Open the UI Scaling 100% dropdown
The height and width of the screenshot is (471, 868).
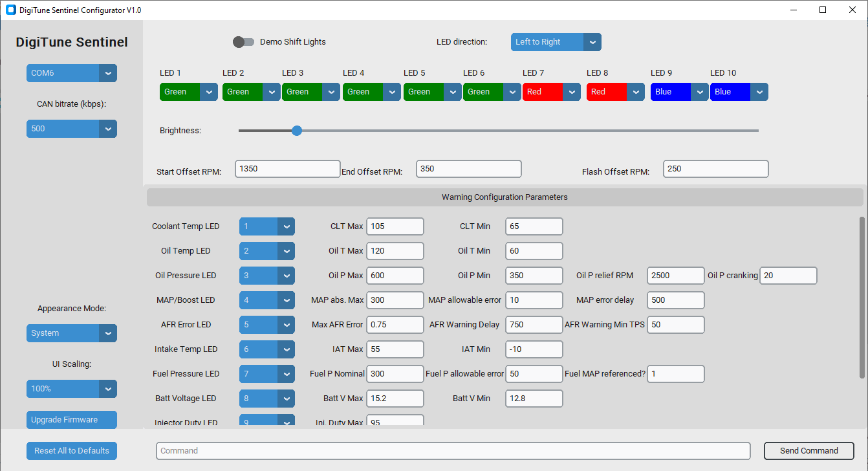pos(72,389)
